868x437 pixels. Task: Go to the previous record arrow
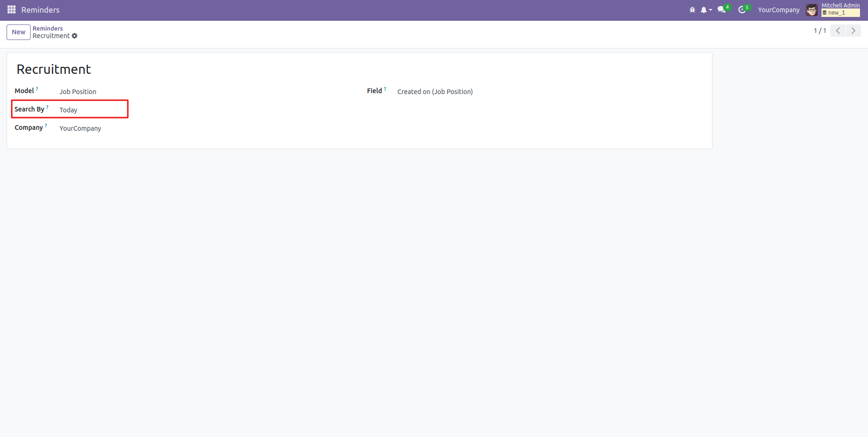click(x=838, y=31)
